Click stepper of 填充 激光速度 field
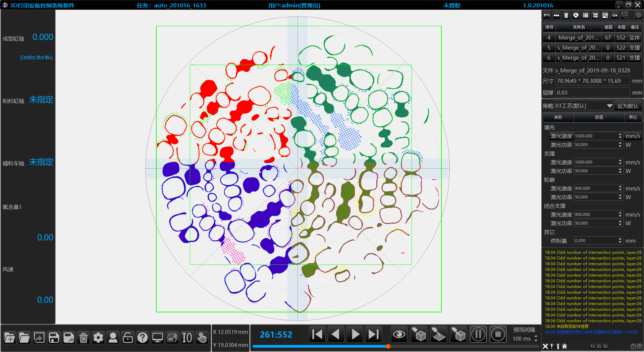 pyautogui.click(x=620, y=136)
